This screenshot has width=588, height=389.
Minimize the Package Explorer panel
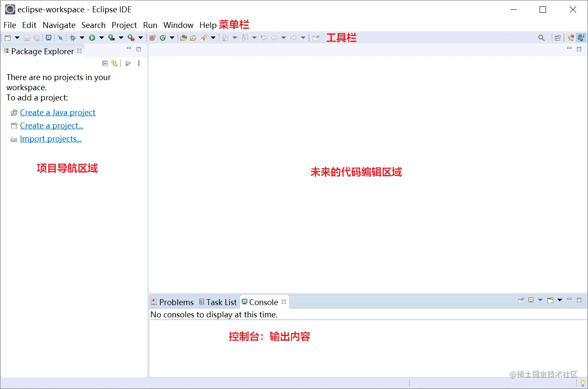click(x=129, y=49)
